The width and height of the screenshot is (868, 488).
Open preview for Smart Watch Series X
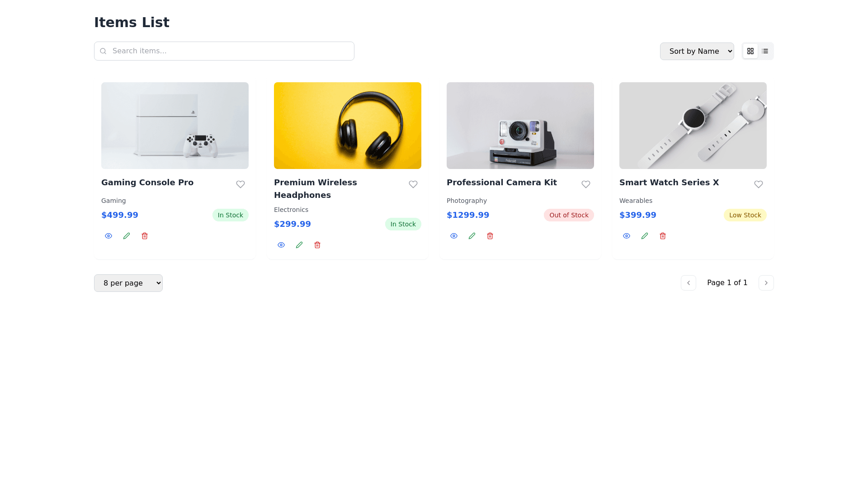[x=626, y=235]
